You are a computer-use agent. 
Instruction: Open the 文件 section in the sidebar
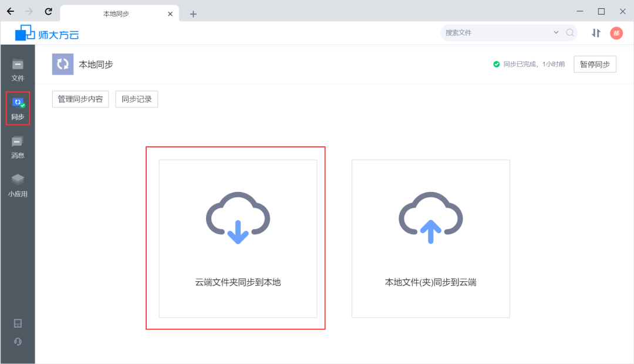[x=18, y=66]
